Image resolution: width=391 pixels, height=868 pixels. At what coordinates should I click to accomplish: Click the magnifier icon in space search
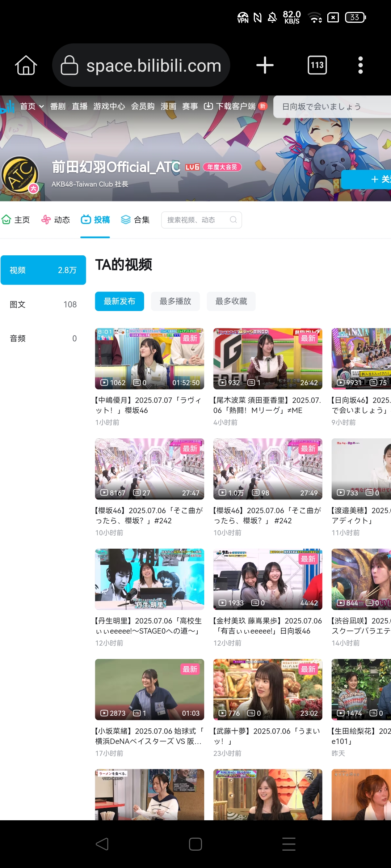[233, 220]
